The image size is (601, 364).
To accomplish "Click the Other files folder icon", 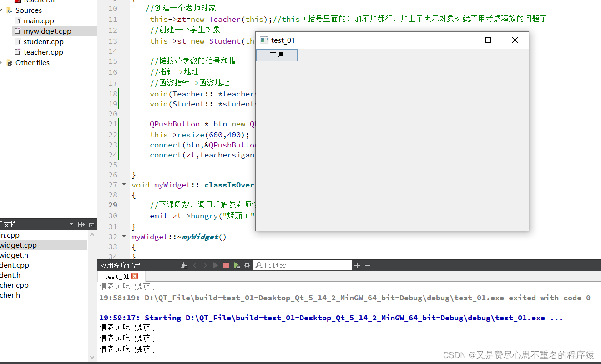I will click(x=10, y=62).
